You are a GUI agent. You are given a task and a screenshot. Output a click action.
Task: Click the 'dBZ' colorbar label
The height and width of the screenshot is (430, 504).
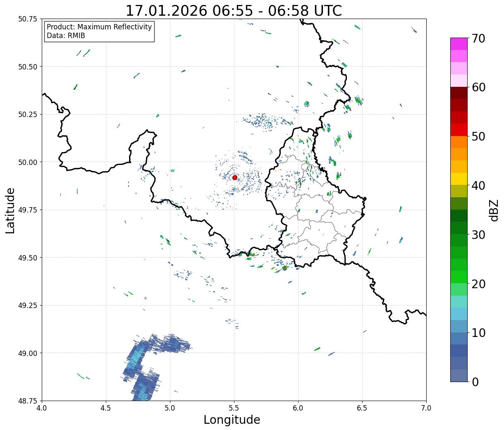[x=494, y=210]
